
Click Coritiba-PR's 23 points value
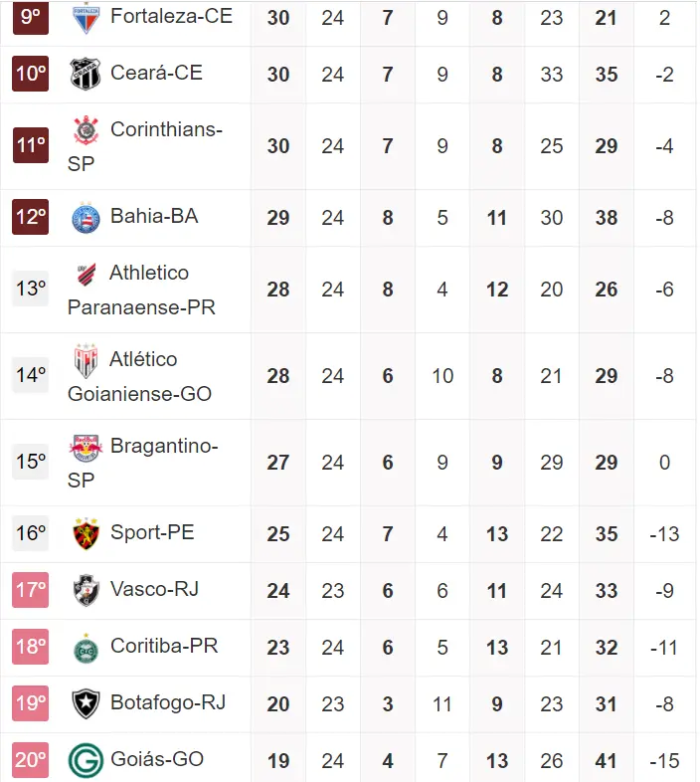(278, 647)
